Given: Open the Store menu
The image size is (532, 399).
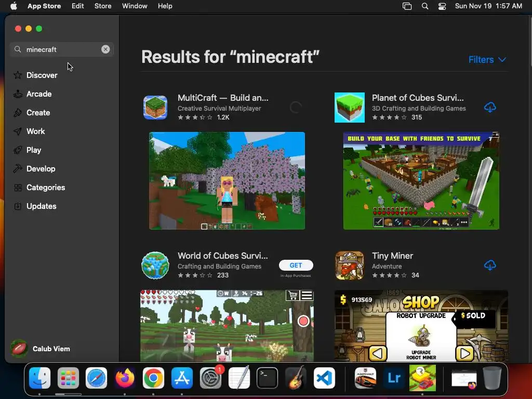Looking at the screenshot, I should pyautogui.click(x=103, y=6).
